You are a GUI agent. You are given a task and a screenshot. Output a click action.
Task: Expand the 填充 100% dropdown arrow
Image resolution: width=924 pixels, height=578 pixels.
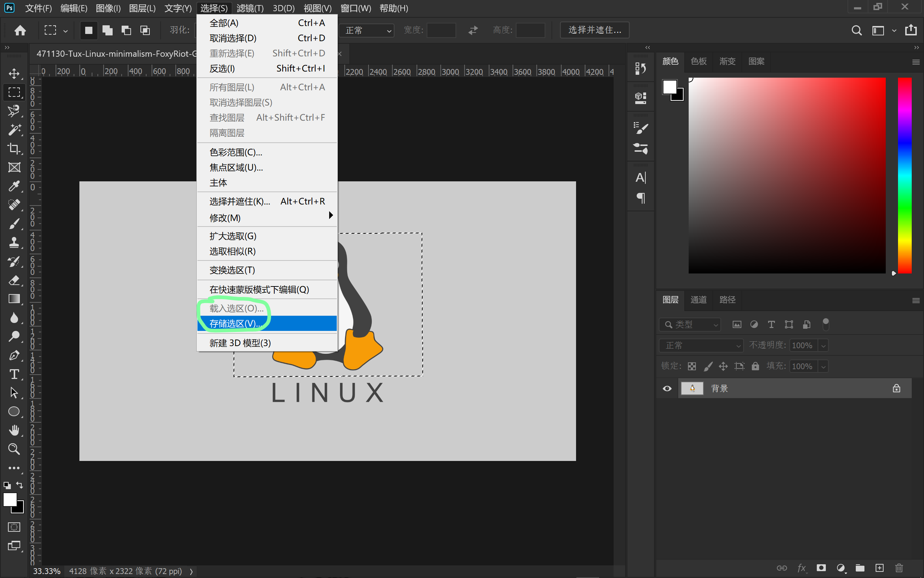tap(823, 367)
